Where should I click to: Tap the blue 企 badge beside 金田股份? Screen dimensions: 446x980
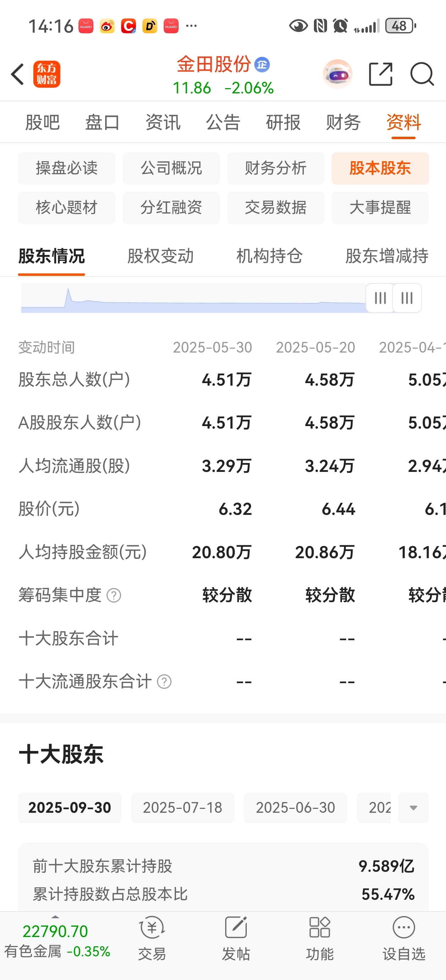point(262,65)
